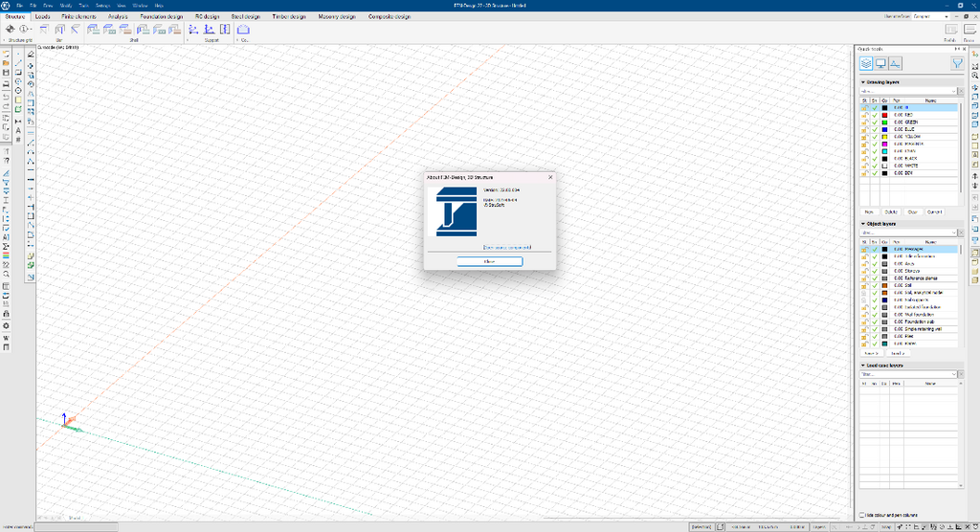Click the zoom magnifier icon on right toolbar
Screen dimensions: 980x532
[975, 76]
